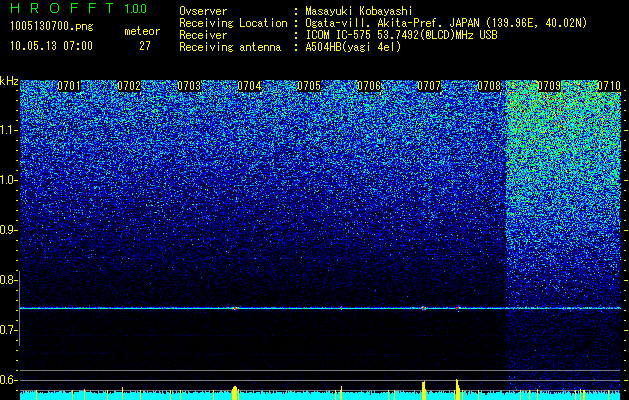Click the 0.7 kHz frequency label
Screen dimensions: 629x400
[7, 330]
